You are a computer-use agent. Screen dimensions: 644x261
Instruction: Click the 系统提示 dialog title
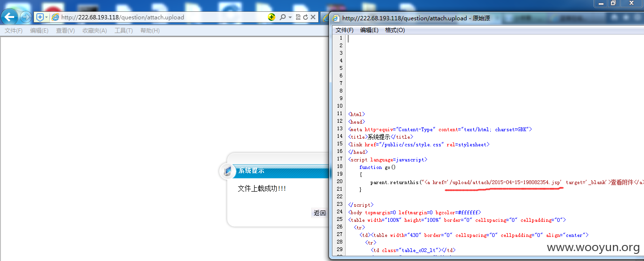coord(251,171)
